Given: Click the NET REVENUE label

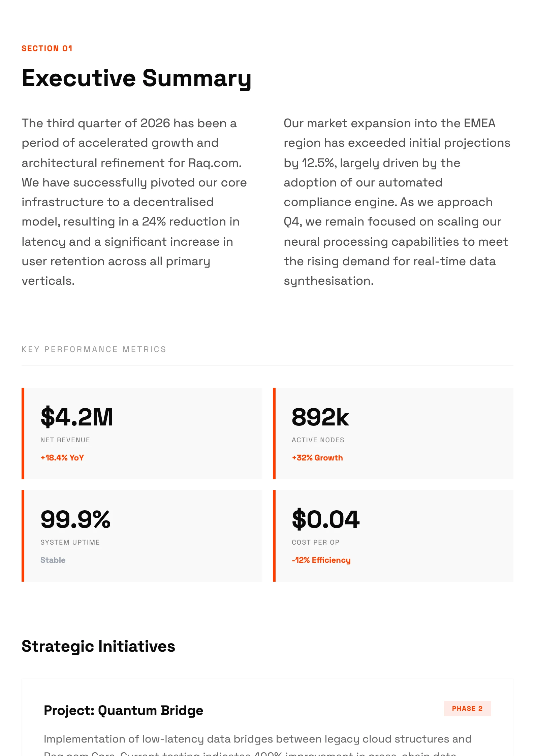Looking at the screenshot, I should pyautogui.click(x=65, y=440).
